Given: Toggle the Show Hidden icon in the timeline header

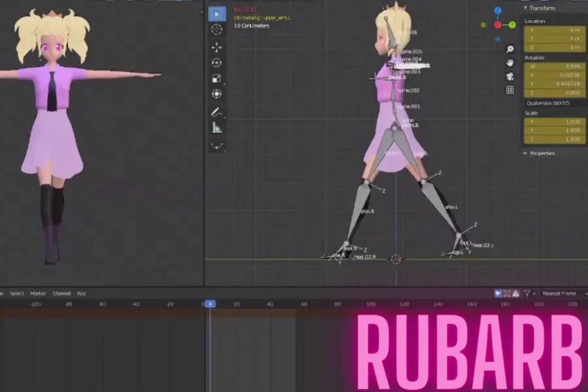Looking at the screenshot, I should 507,293.
